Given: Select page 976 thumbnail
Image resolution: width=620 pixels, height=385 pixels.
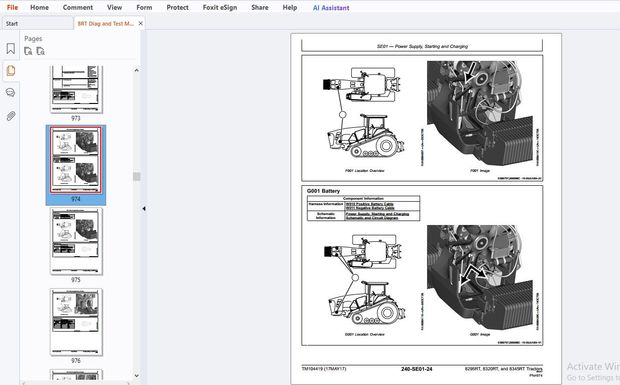Looking at the screenshot, I should tap(76, 322).
